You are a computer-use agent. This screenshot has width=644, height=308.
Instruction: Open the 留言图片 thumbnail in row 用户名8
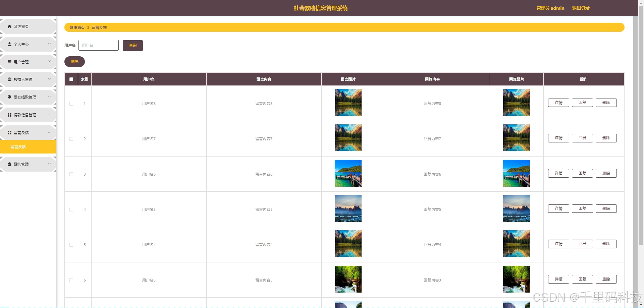348,103
